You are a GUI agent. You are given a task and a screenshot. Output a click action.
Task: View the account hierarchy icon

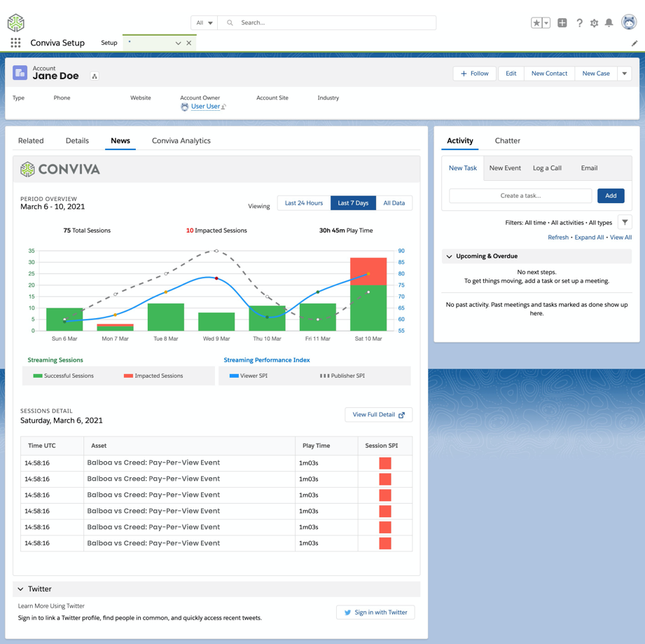[95, 76]
